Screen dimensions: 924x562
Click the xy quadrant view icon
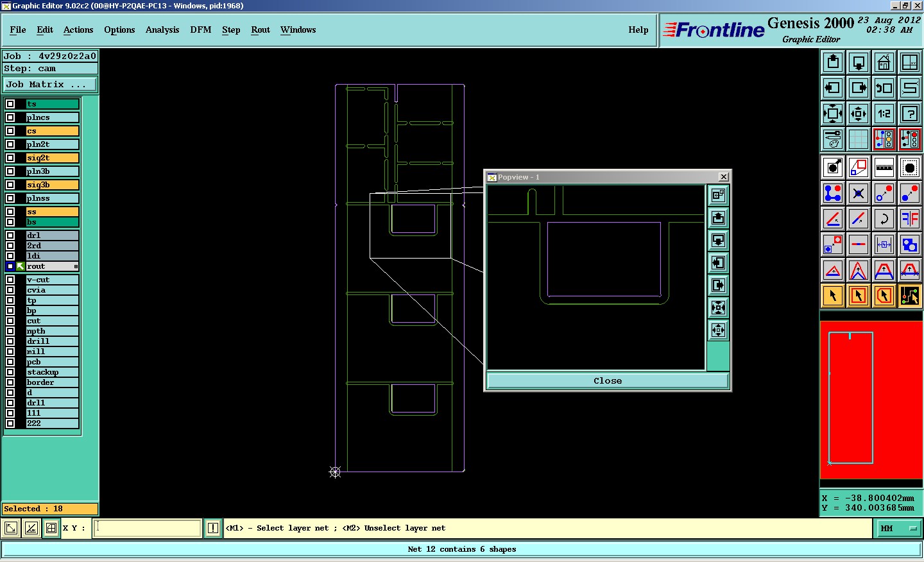coord(910,62)
